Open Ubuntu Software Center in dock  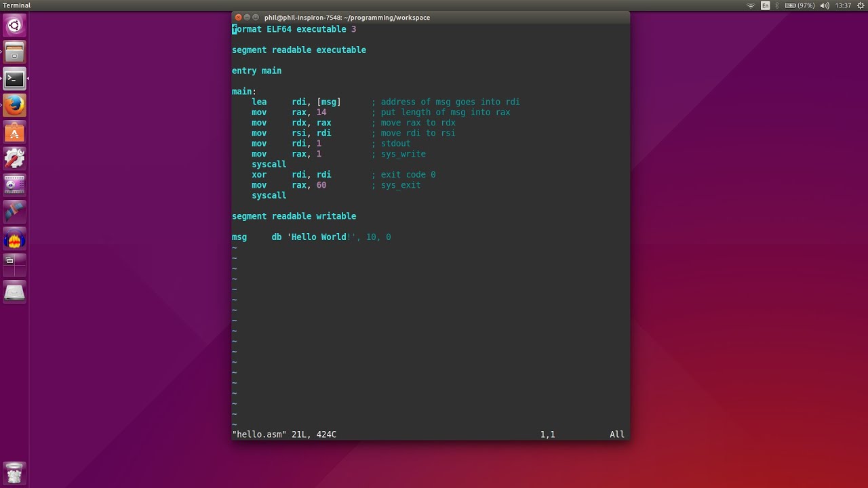tap(14, 132)
